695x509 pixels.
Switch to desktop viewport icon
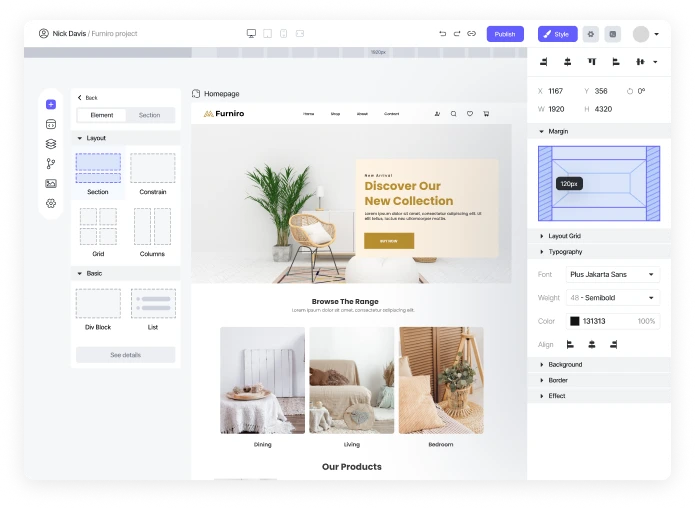(251, 34)
